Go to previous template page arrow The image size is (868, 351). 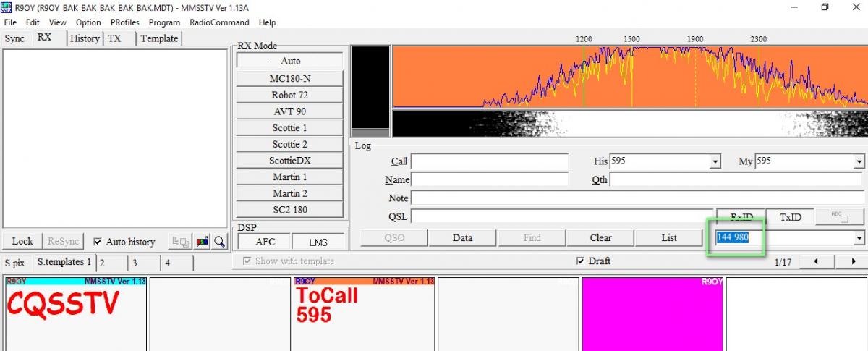[x=817, y=261]
